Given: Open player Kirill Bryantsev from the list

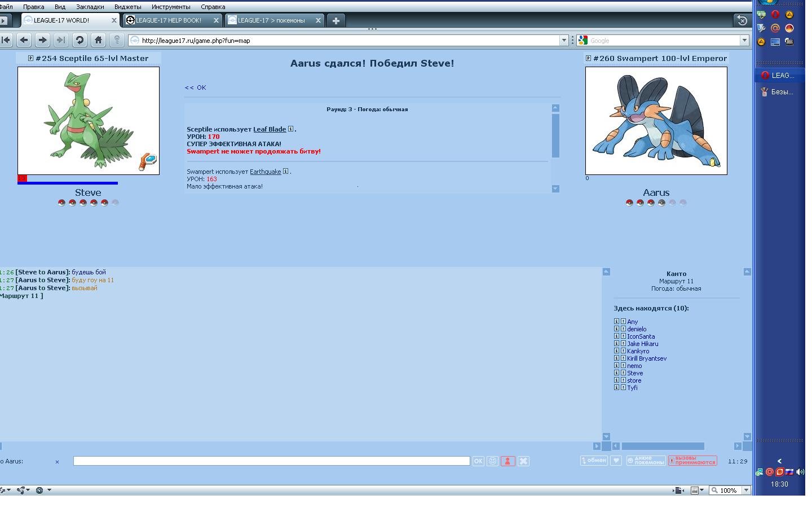Looking at the screenshot, I should 647,358.
